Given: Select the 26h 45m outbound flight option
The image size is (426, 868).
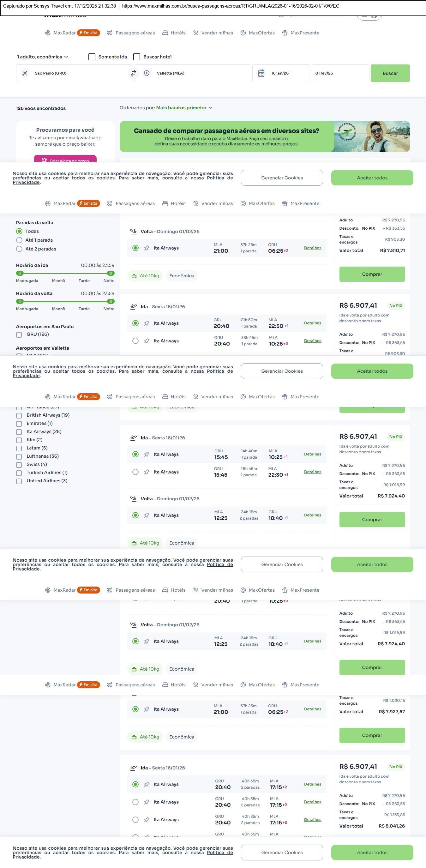Looking at the screenshot, I should tap(135, 472).
